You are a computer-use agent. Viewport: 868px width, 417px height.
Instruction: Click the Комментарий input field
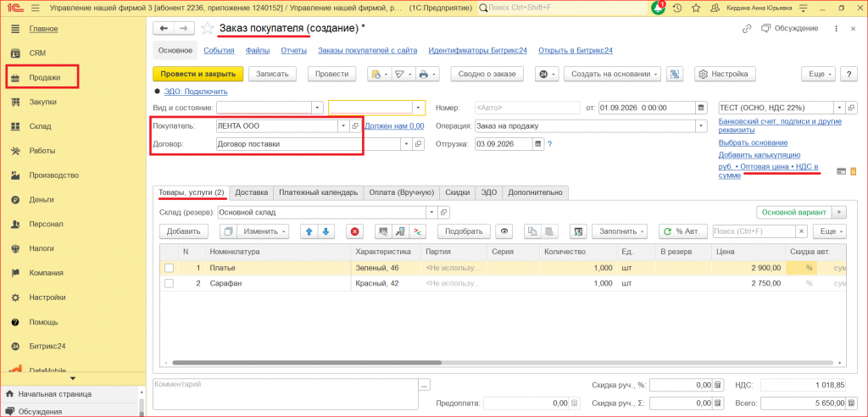286,394
